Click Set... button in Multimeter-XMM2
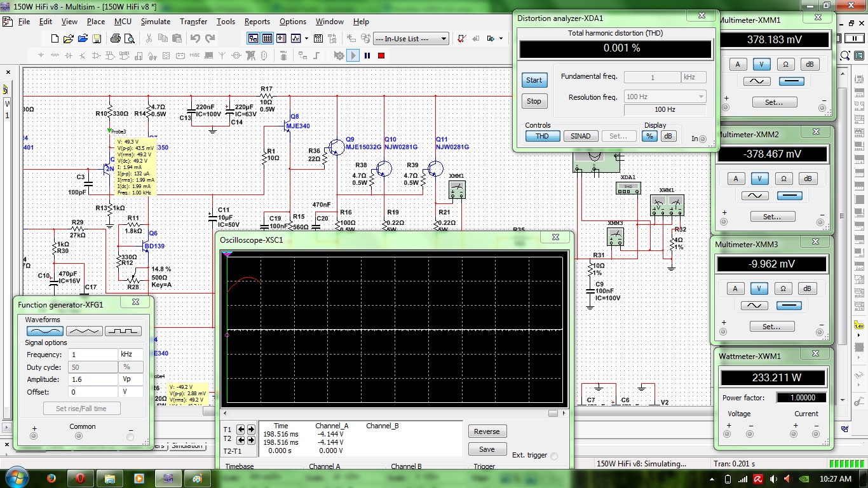Screen dimensions: 868x488 [771, 217]
